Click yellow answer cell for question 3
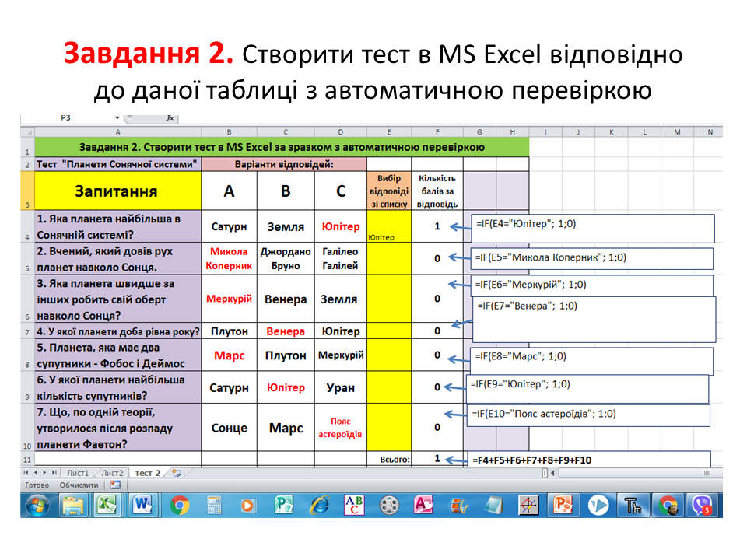 click(389, 299)
